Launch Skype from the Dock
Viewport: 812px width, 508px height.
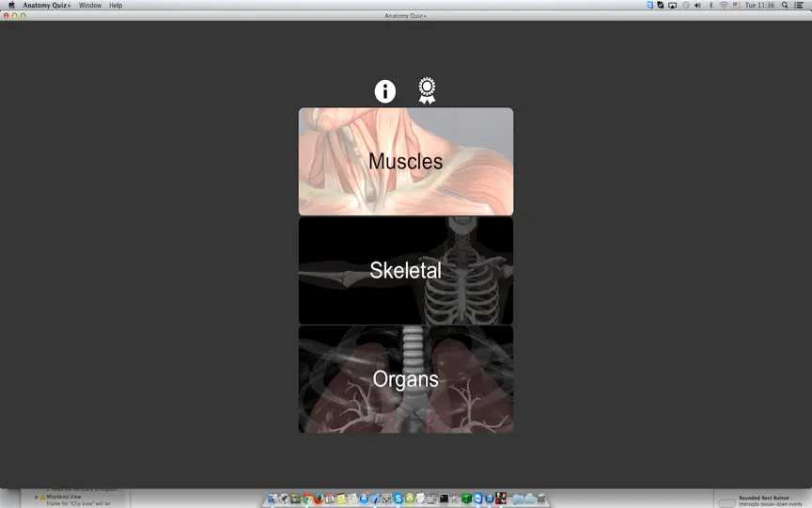point(398,499)
